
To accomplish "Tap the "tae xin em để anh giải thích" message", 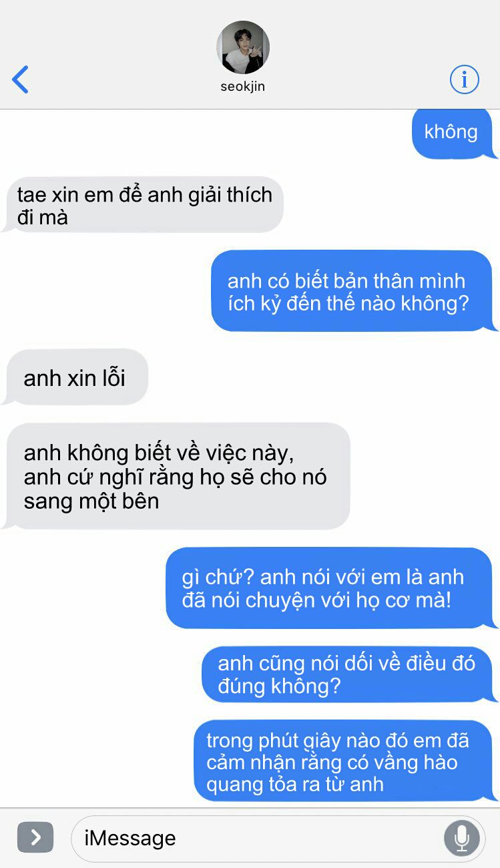I will pyautogui.click(x=144, y=205).
